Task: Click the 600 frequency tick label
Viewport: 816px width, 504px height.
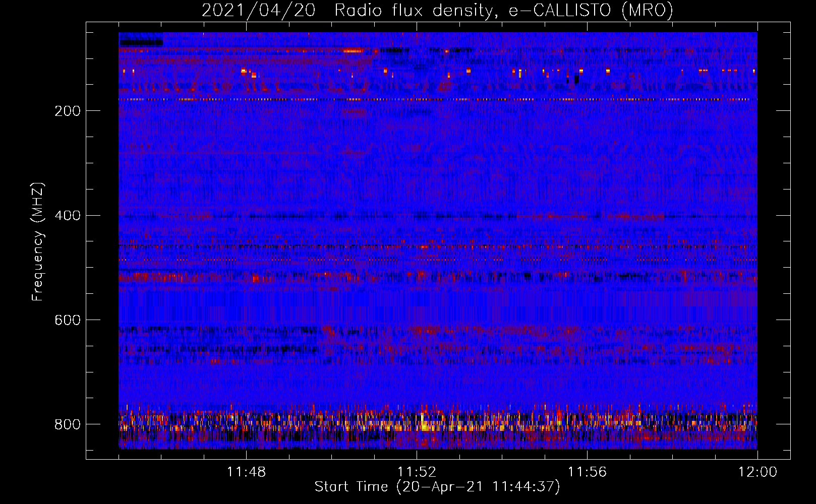Action: pyautogui.click(x=68, y=321)
